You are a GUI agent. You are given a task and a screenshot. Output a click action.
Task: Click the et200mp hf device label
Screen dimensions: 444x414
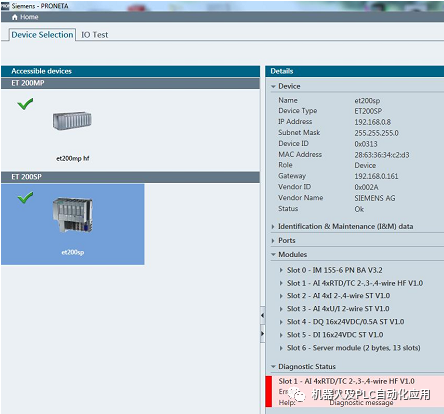coord(72,159)
